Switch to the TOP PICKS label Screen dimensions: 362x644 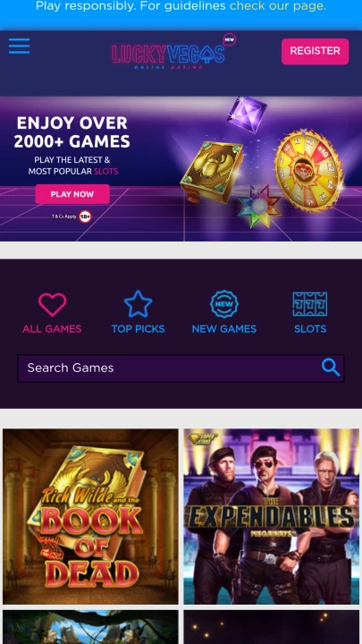[138, 329]
